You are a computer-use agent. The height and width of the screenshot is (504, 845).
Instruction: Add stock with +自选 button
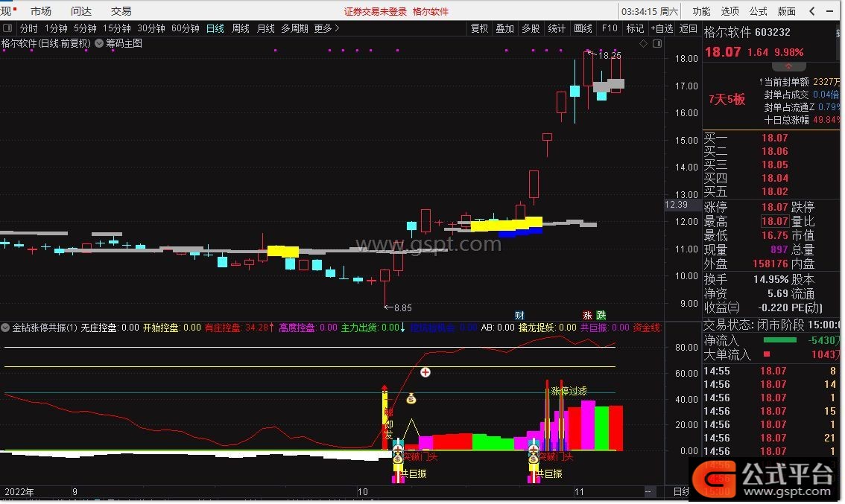pos(662,28)
